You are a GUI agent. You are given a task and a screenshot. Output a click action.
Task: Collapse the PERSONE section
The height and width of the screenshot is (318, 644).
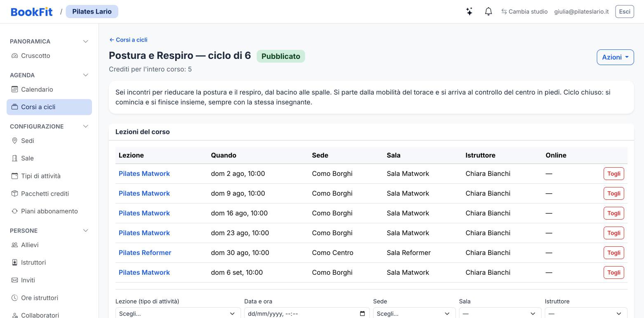tap(86, 231)
